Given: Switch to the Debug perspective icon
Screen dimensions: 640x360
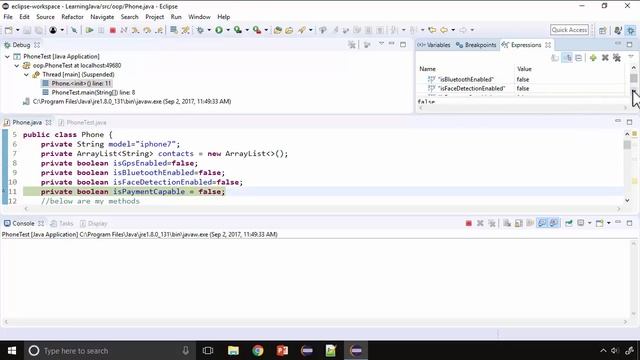Looking at the screenshot, I should coord(631,30).
